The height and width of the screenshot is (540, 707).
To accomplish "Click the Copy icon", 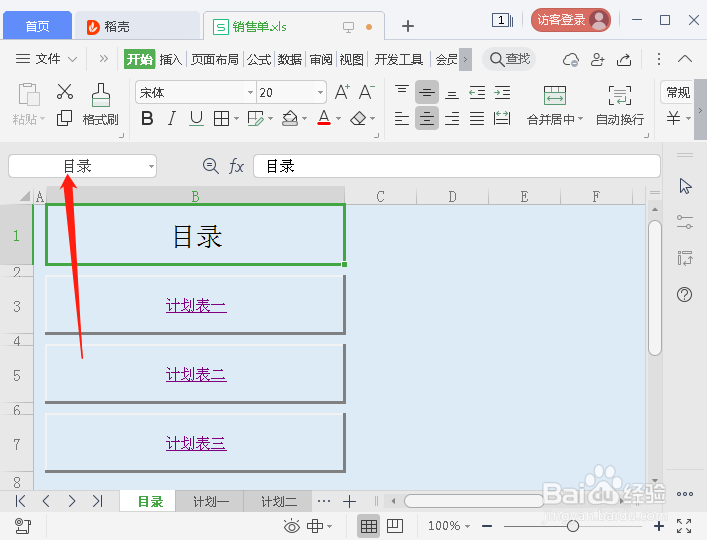I will [x=64, y=119].
